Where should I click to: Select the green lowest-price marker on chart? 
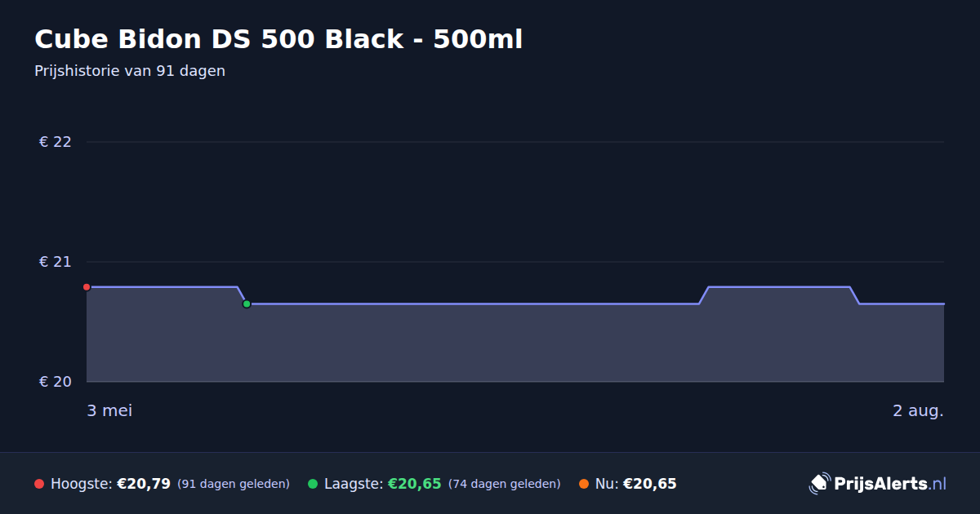click(x=247, y=304)
